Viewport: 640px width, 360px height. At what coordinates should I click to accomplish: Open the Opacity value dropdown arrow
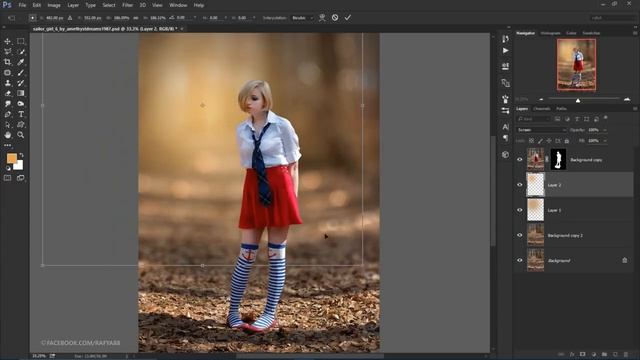(x=605, y=130)
